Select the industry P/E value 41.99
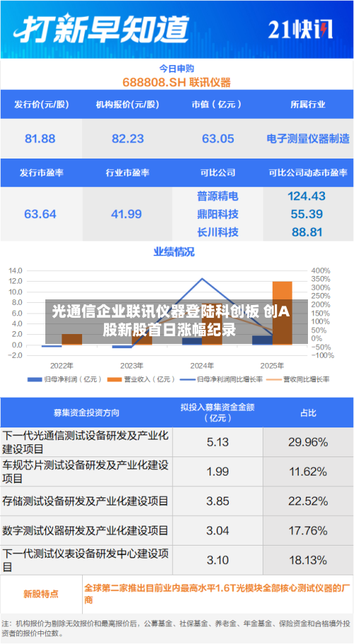The width and height of the screenshot is (354, 644). pos(127,214)
